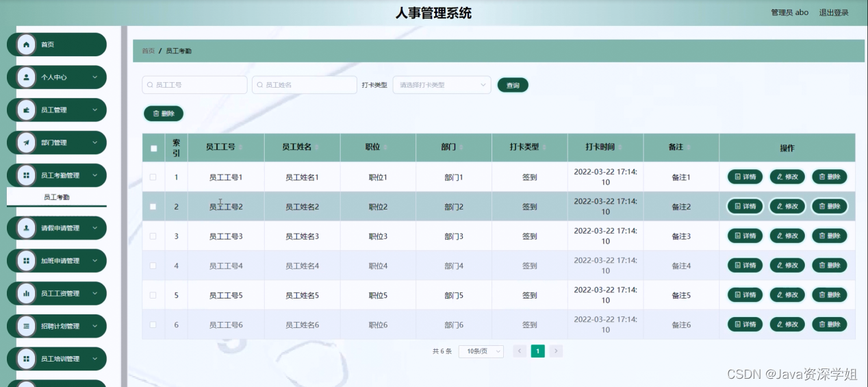Expand the 请假申请管理 menu chevron
868x387 pixels.
tap(95, 228)
